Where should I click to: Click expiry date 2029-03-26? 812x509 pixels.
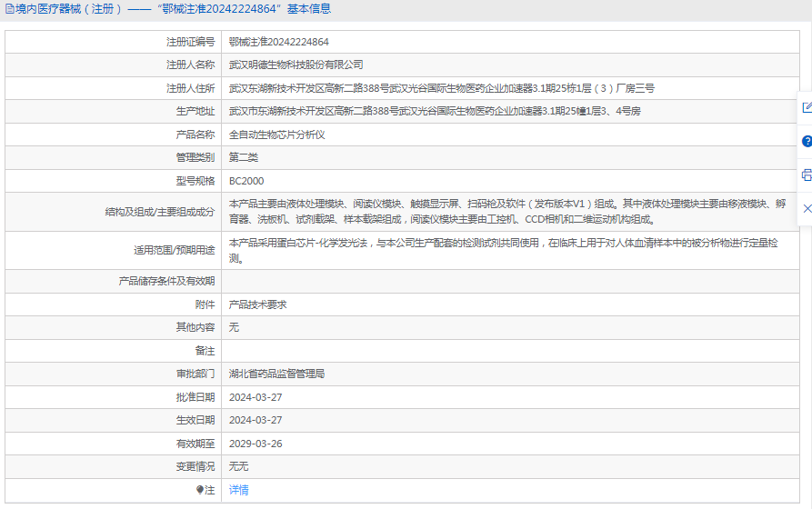pos(256,444)
